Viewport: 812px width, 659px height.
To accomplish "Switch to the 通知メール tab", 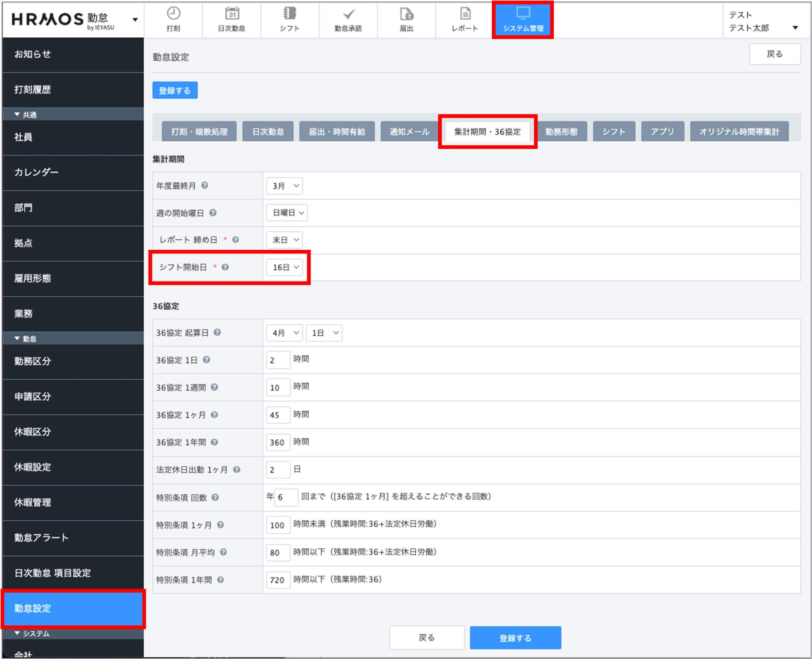I will click(409, 132).
